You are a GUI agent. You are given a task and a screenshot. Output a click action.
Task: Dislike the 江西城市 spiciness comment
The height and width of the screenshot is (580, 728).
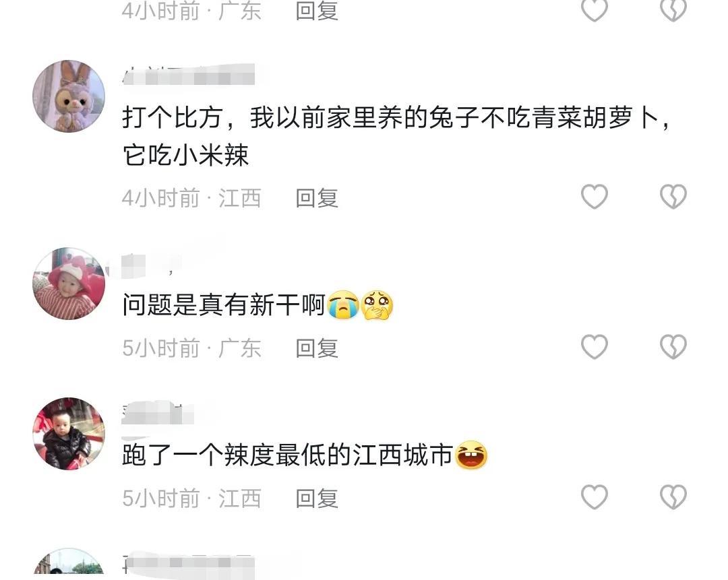673,497
